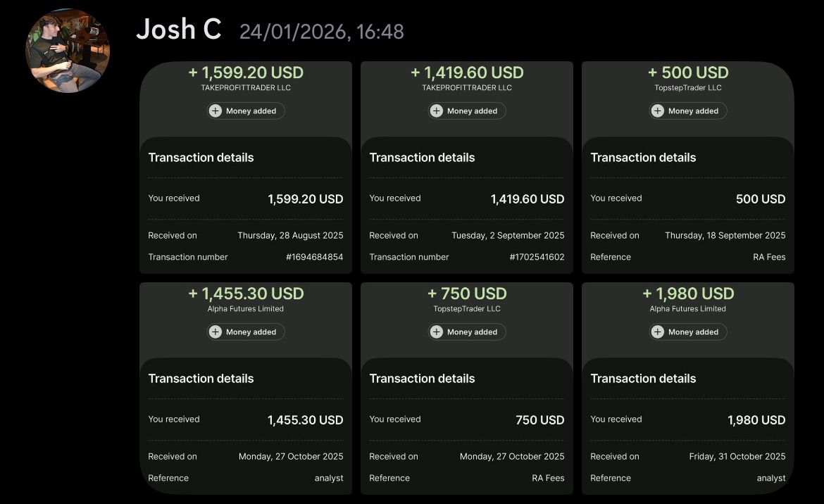Click the plus icon on the 1,419.60 USD card
The height and width of the screenshot is (504, 824).
pyautogui.click(x=437, y=111)
